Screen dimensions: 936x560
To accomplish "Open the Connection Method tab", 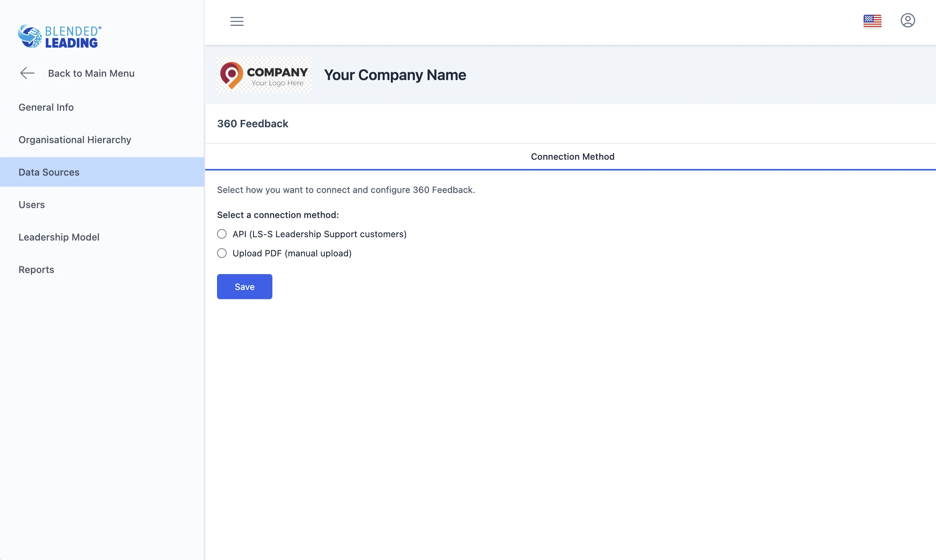I will click(572, 157).
